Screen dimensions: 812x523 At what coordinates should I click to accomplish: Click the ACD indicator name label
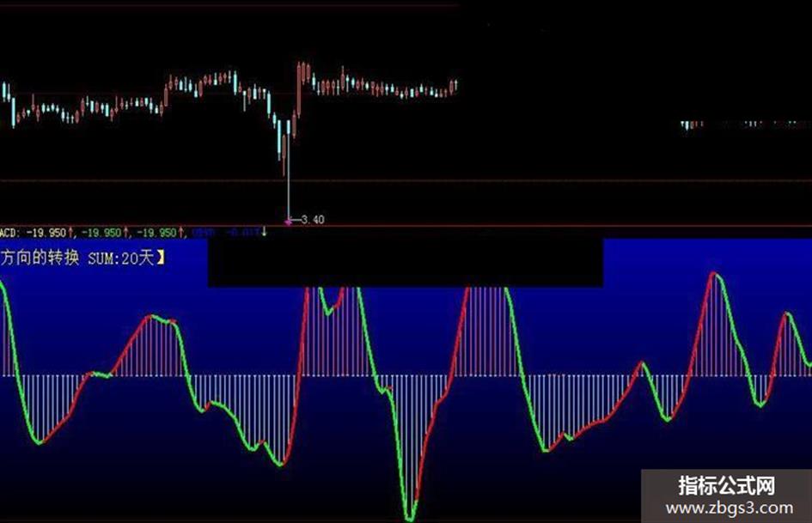[x=9, y=233]
